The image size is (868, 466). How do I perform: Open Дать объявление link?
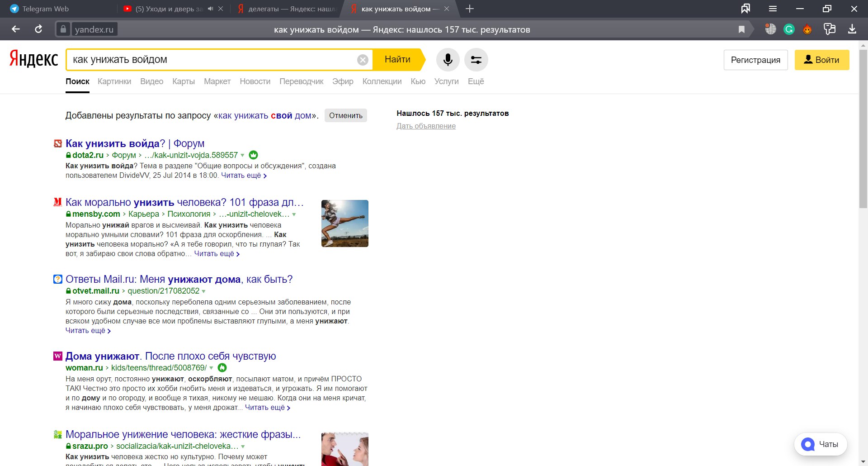coord(426,126)
